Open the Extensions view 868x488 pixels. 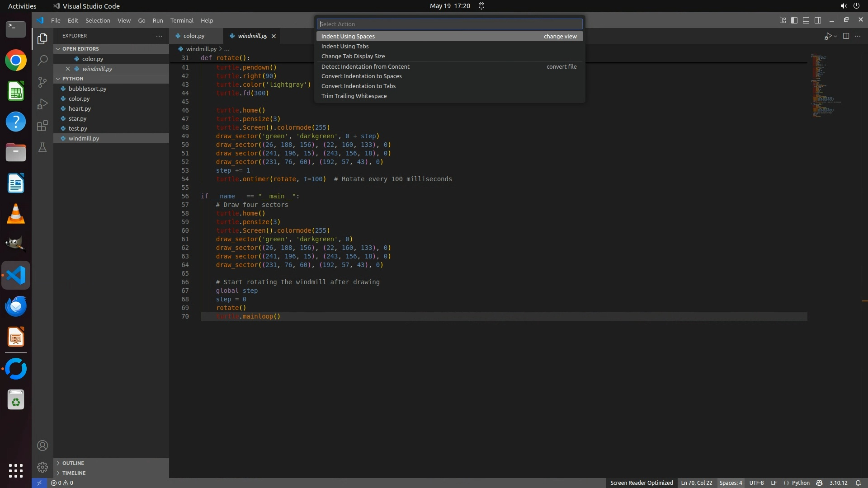(42, 126)
